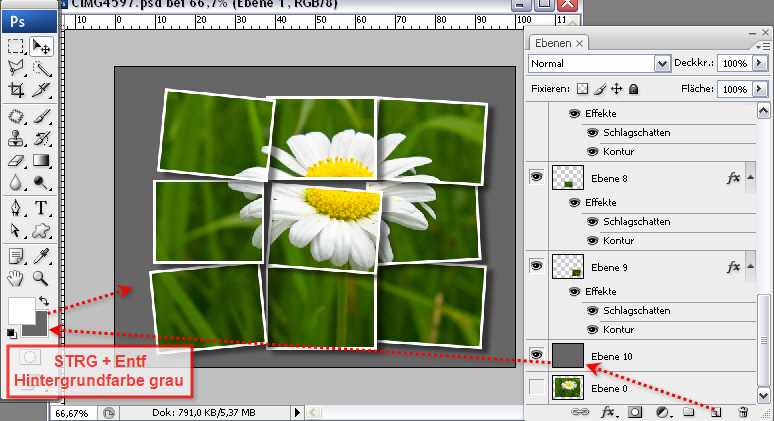Viewport: 774px width, 421px height.
Task: Open the Normal blend mode dropdown
Action: tap(661, 63)
